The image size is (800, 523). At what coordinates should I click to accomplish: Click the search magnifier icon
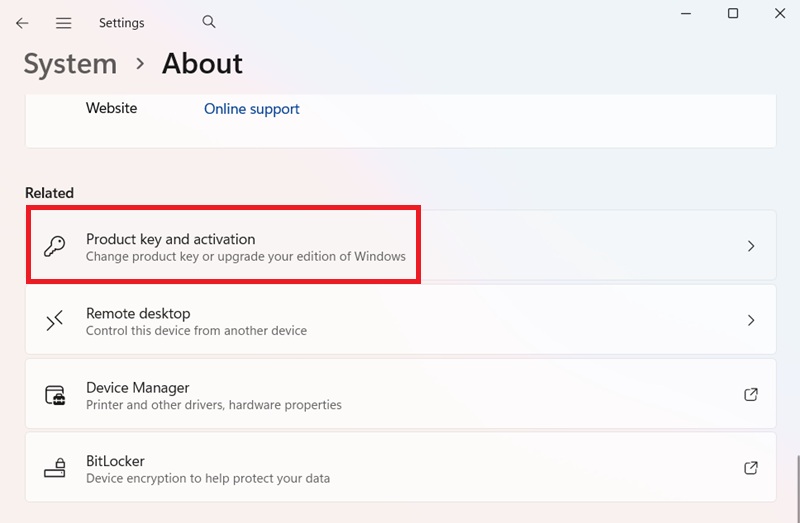tap(209, 22)
